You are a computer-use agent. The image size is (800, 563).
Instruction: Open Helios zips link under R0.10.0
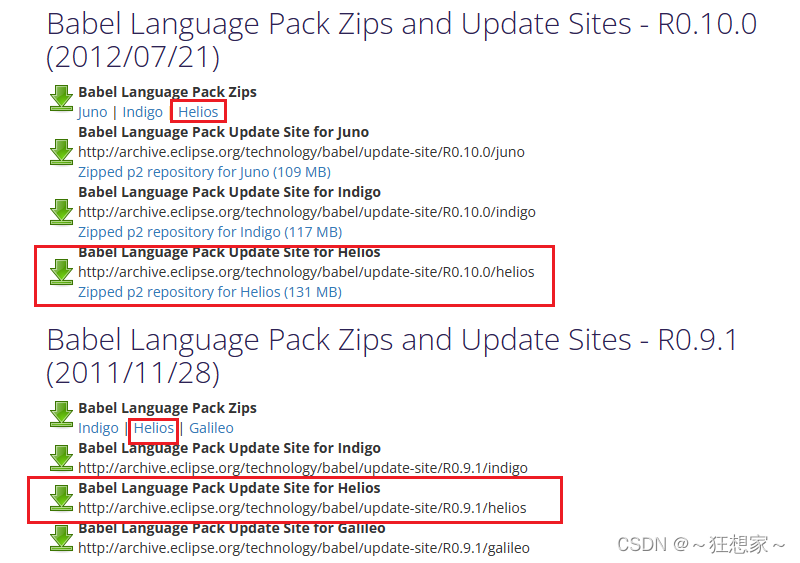pyautogui.click(x=198, y=112)
